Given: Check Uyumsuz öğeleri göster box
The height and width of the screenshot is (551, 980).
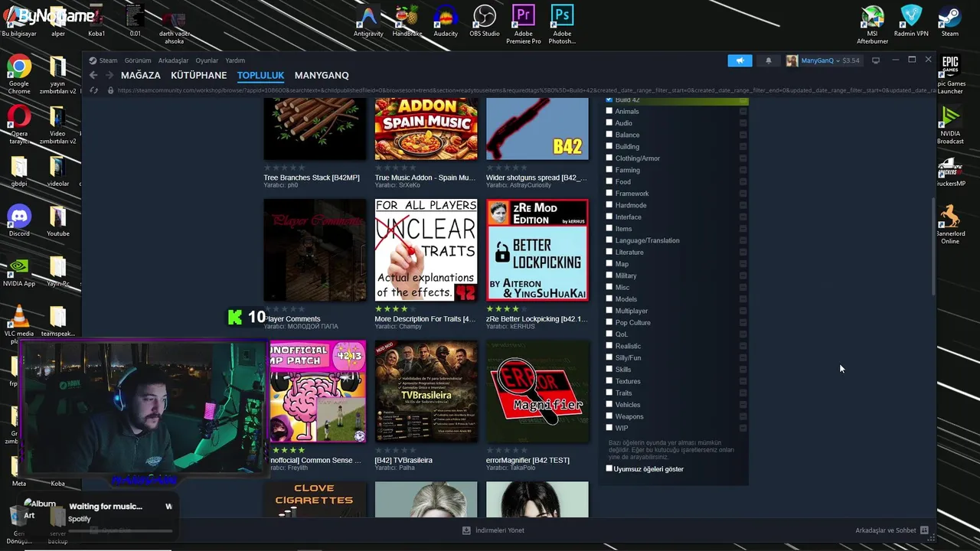Looking at the screenshot, I should [x=609, y=468].
